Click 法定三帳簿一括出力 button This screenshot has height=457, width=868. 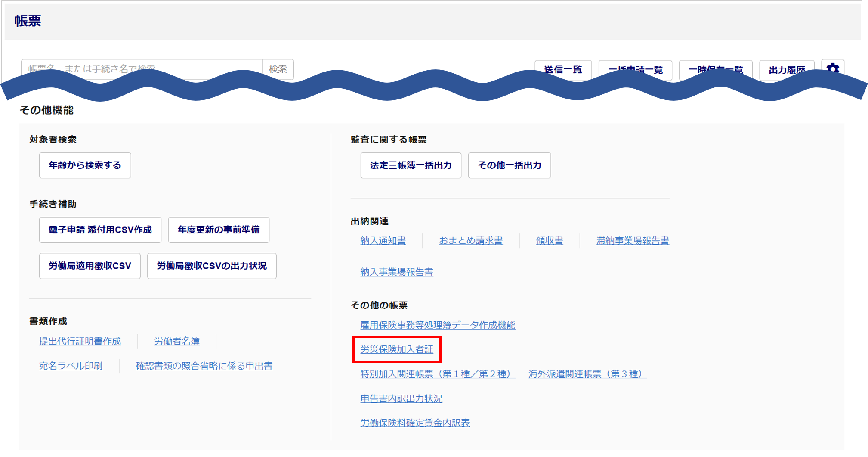coord(411,165)
